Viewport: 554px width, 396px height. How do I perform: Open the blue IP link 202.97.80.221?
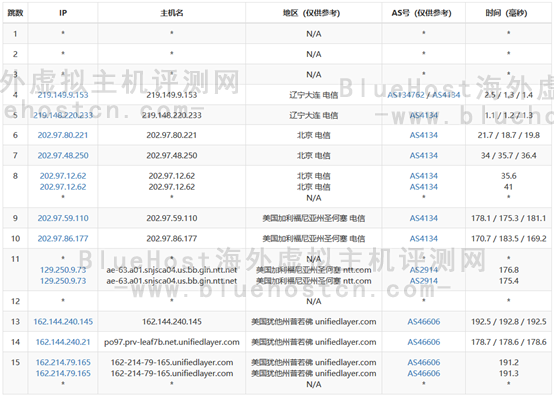pos(63,135)
